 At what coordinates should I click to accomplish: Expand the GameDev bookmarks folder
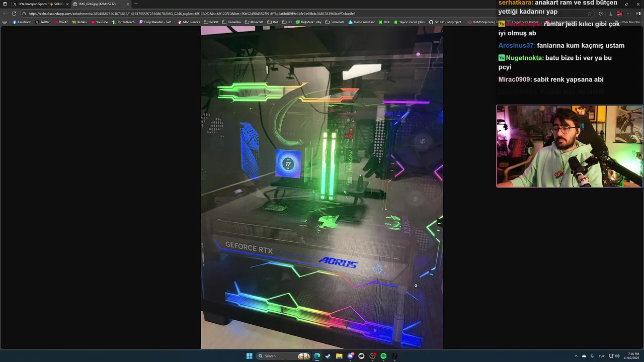pos(232,22)
